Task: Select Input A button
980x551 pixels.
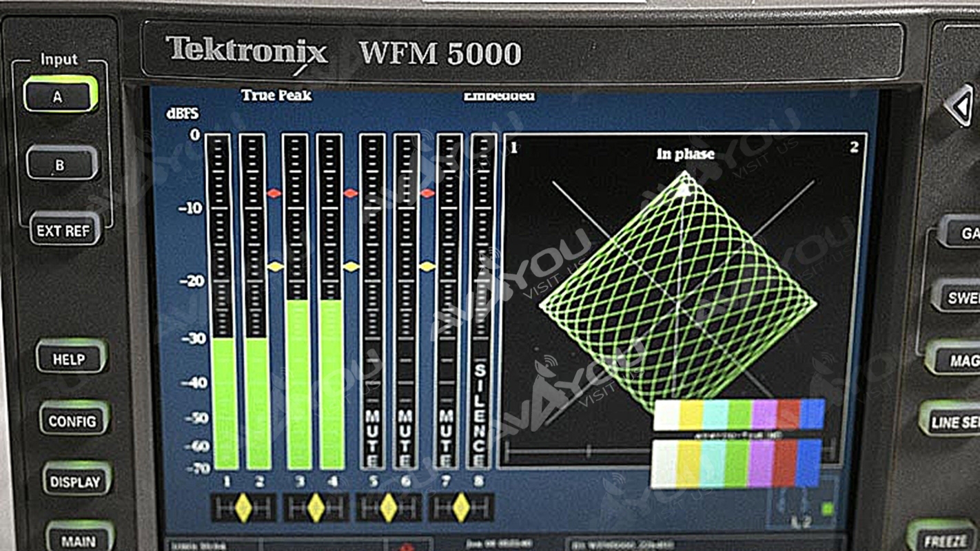Action: tap(59, 95)
